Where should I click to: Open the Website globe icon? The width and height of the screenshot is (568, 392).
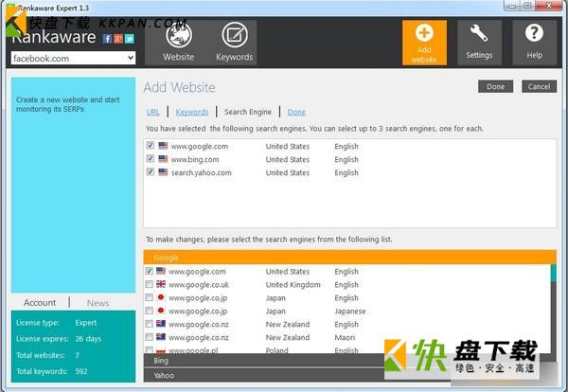click(x=179, y=35)
